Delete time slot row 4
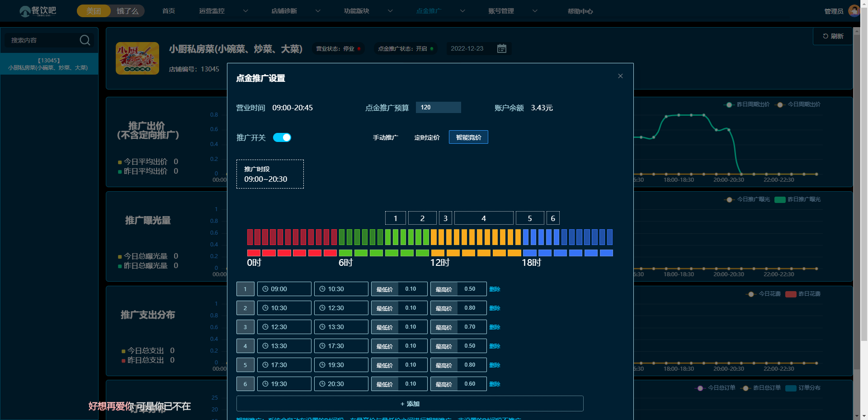The height and width of the screenshot is (420, 868). click(495, 346)
